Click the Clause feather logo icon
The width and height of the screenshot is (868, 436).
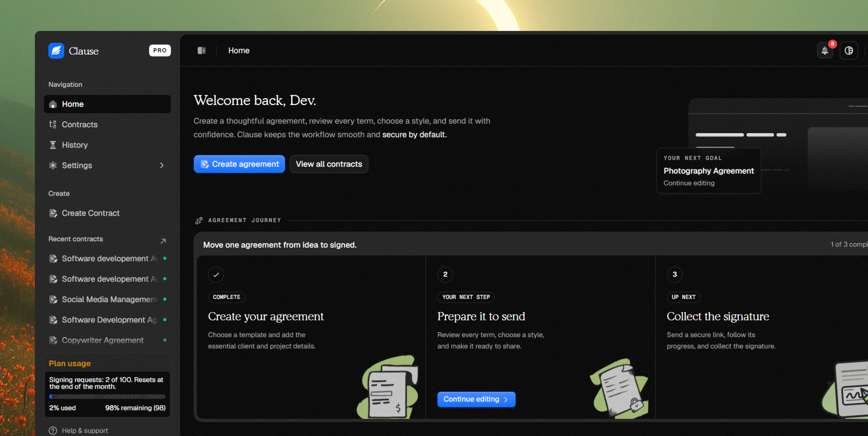(x=56, y=51)
